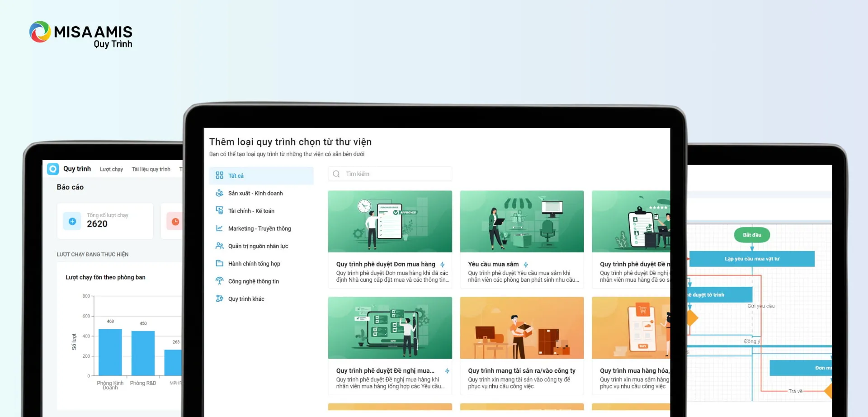Click the grid icon beside Tất cả

(219, 175)
